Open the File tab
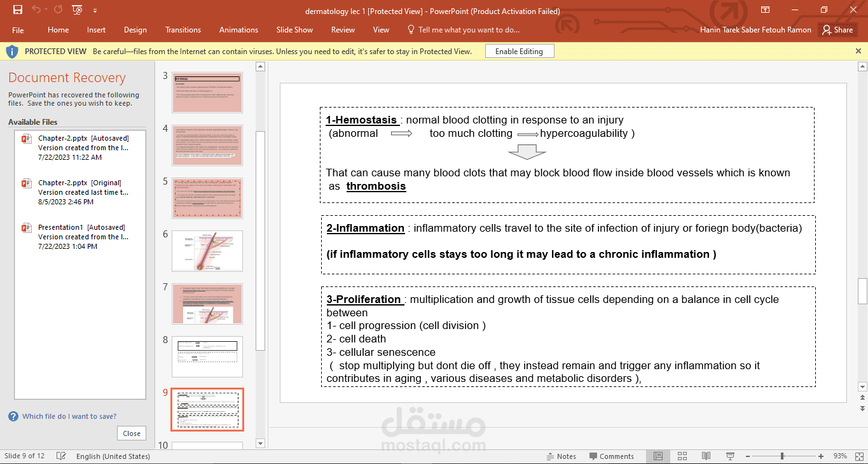The image size is (868, 464). 18,30
